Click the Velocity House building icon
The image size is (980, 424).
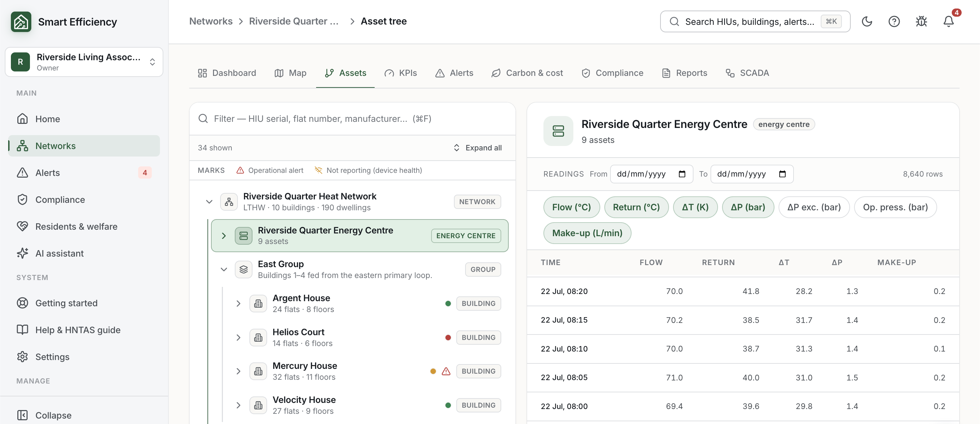pos(258,405)
